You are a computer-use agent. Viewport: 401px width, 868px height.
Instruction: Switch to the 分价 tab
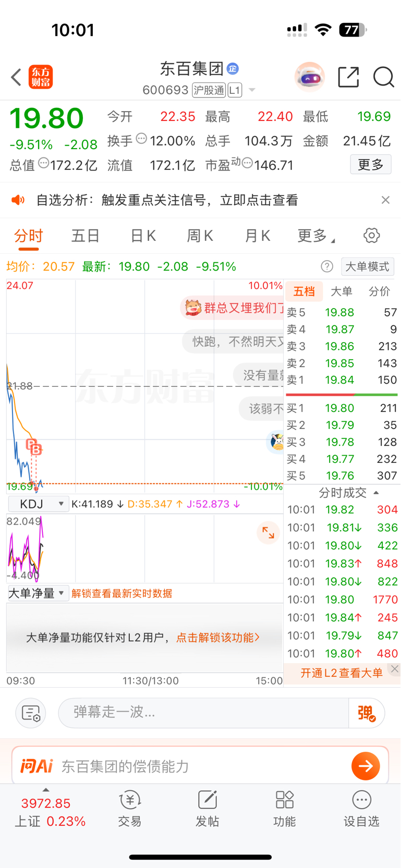379,291
